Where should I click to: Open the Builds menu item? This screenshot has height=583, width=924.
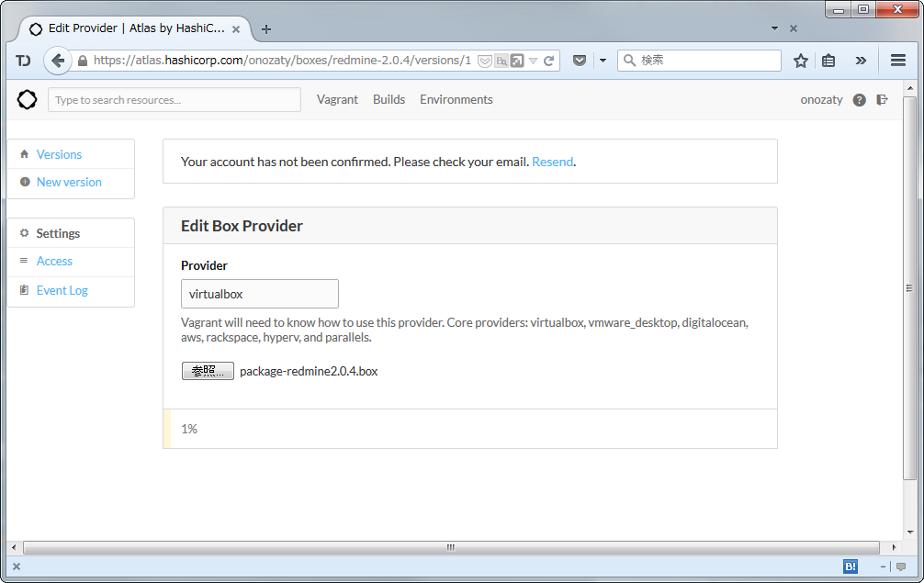click(389, 99)
